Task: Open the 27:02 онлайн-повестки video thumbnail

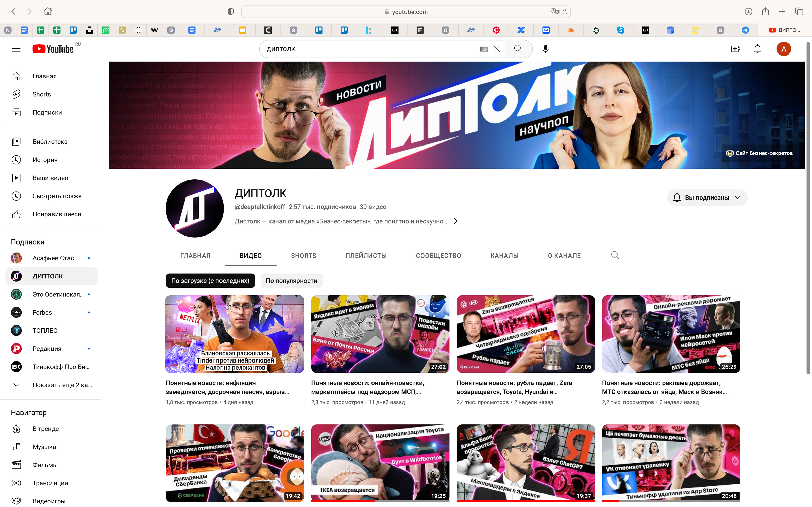Action: [x=380, y=334]
